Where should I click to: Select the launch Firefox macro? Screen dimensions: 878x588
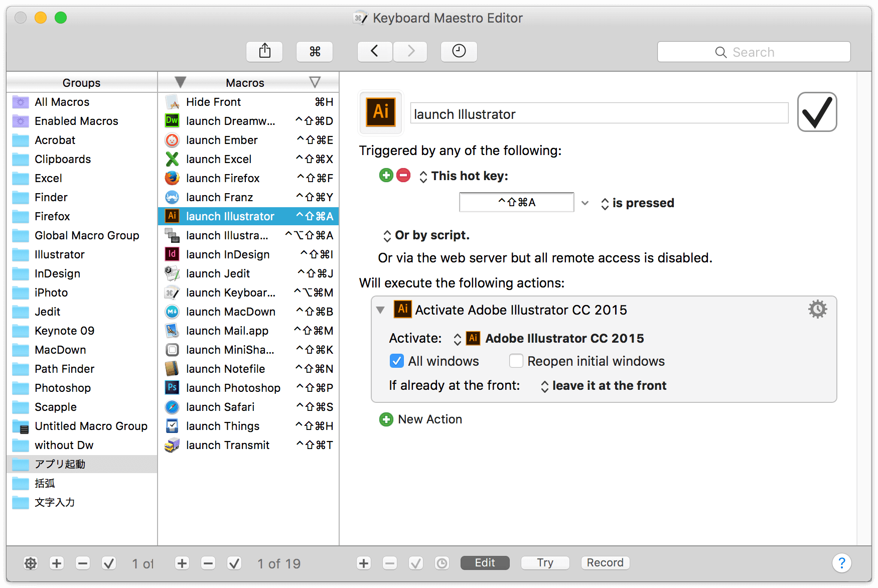point(248,178)
